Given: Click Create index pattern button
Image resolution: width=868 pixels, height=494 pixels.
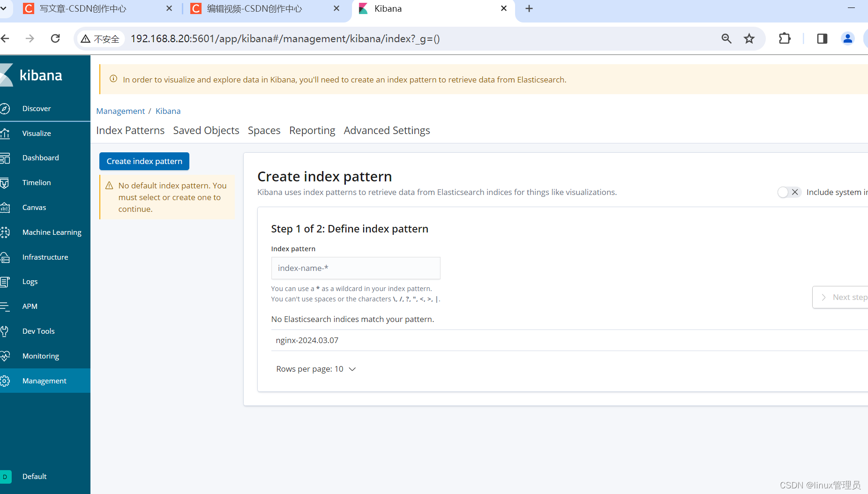Looking at the screenshot, I should tap(144, 161).
